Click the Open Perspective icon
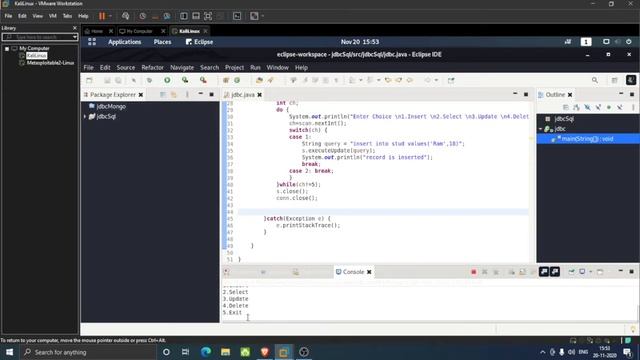This screenshot has width=640, height=360. [614, 80]
